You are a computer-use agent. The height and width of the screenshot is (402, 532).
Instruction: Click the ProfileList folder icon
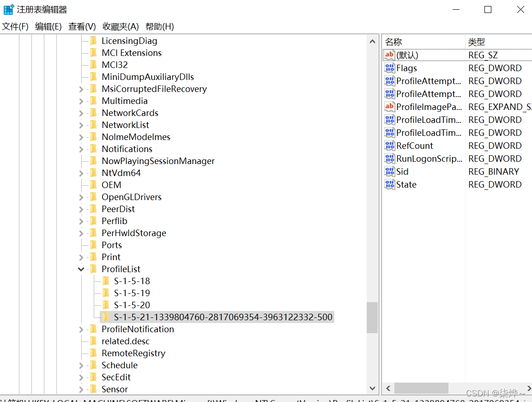(93, 268)
